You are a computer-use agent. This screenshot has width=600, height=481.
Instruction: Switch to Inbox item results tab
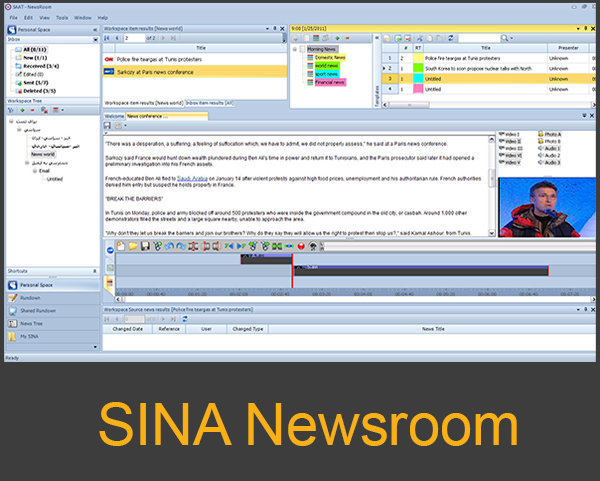click(210, 103)
